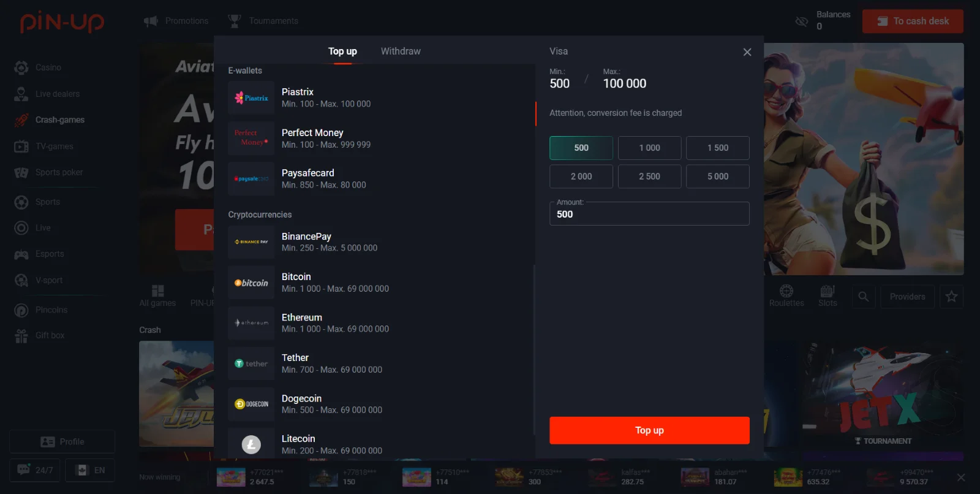Screen dimensions: 980x494
Task: Select the 500 preset amount
Action: coord(581,148)
